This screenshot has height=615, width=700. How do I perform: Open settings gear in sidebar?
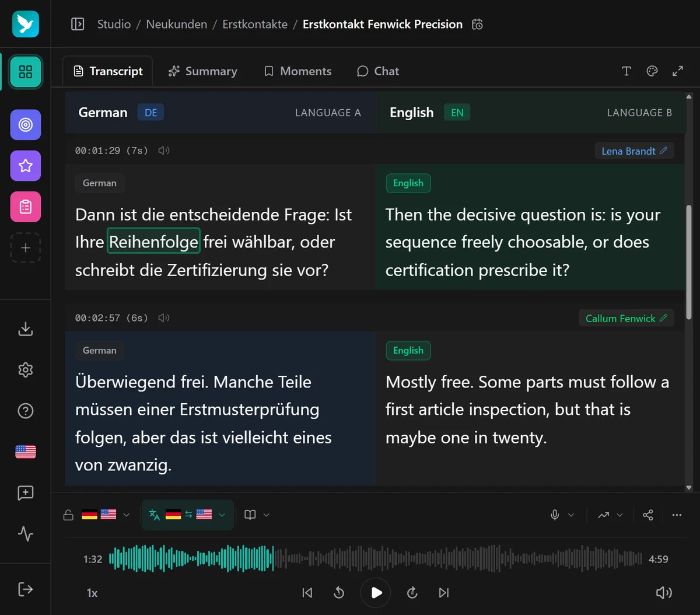click(26, 370)
